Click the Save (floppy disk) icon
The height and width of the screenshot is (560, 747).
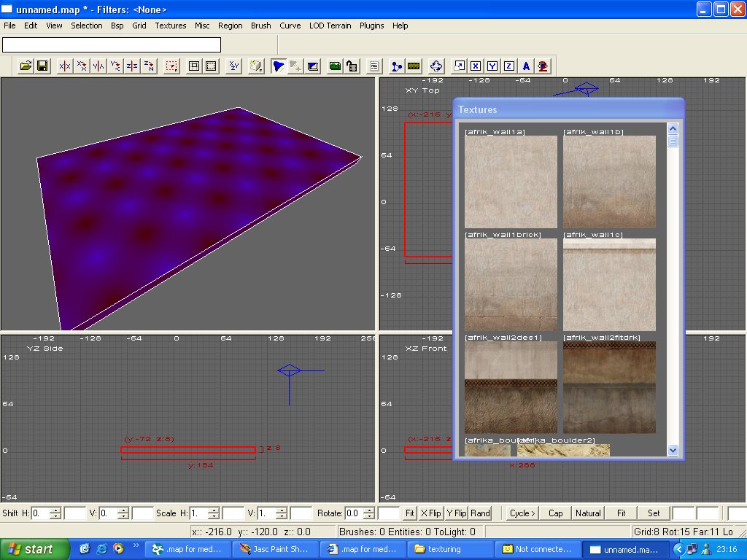[42, 66]
